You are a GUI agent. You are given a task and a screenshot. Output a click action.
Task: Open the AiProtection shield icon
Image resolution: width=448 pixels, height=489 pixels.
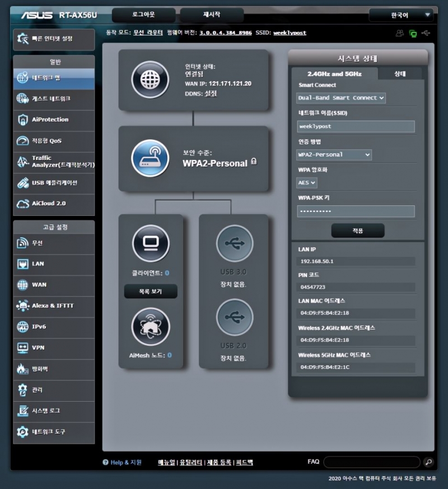point(22,120)
